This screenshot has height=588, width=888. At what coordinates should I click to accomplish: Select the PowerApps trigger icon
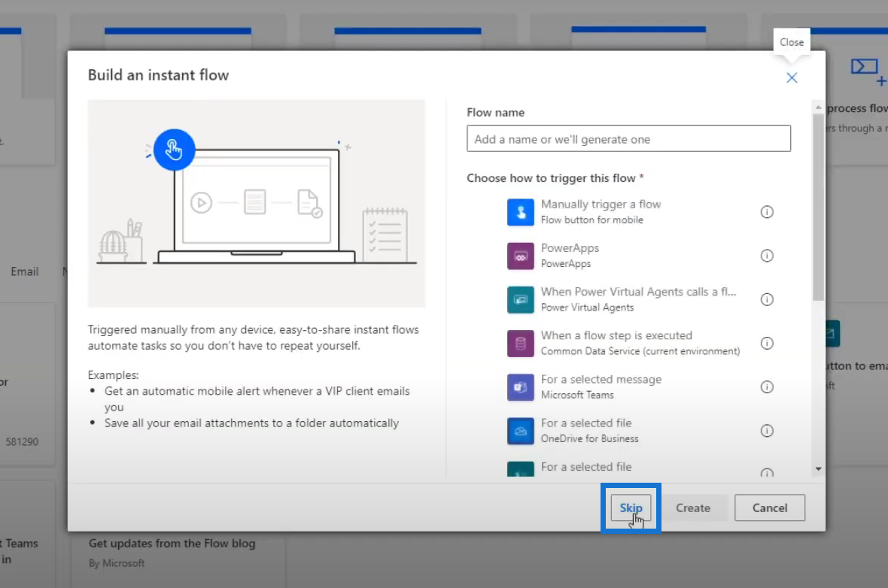click(x=521, y=256)
